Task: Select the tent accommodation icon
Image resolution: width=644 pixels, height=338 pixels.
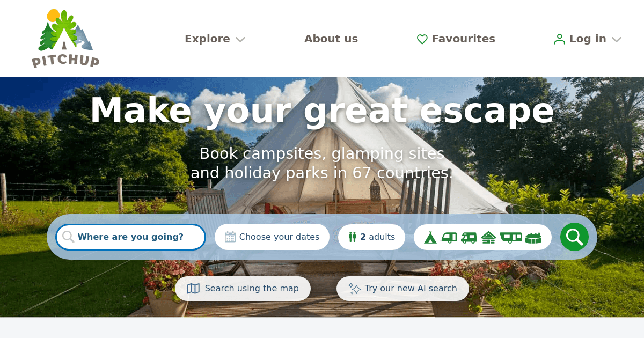Action: coord(430,237)
